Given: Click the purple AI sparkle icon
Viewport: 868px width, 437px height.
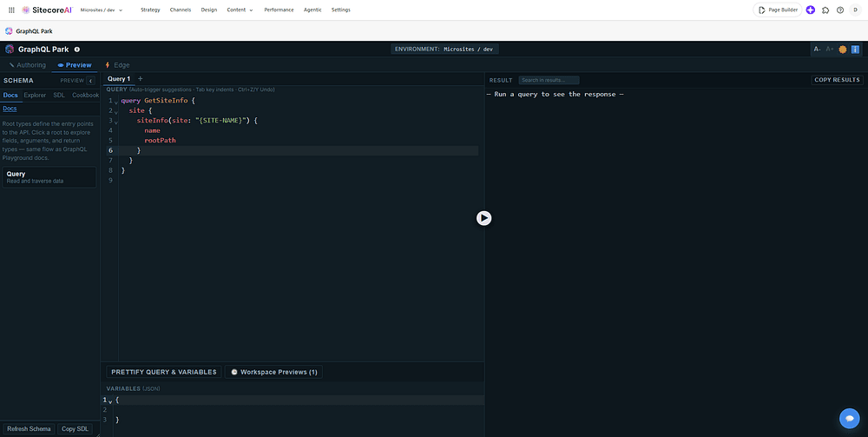Looking at the screenshot, I should point(811,10).
